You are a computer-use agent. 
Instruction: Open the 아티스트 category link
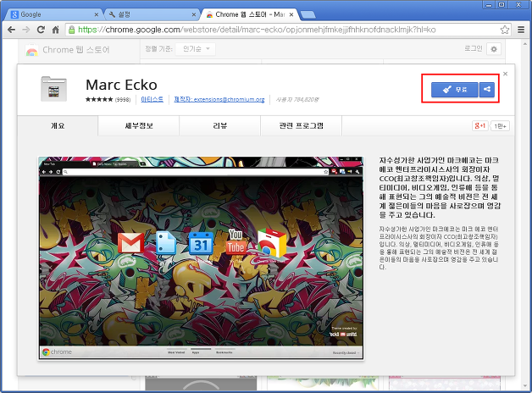(152, 99)
